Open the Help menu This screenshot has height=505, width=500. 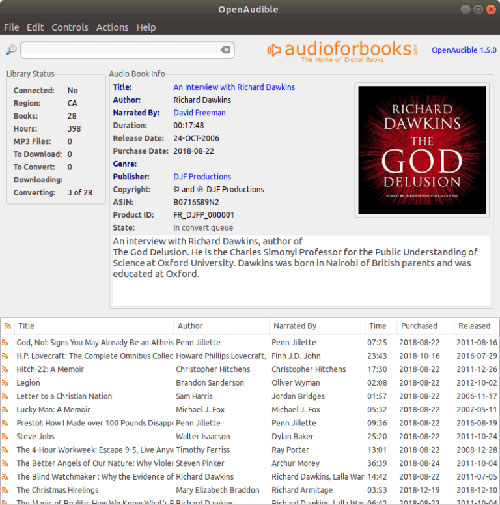tap(146, 27)
